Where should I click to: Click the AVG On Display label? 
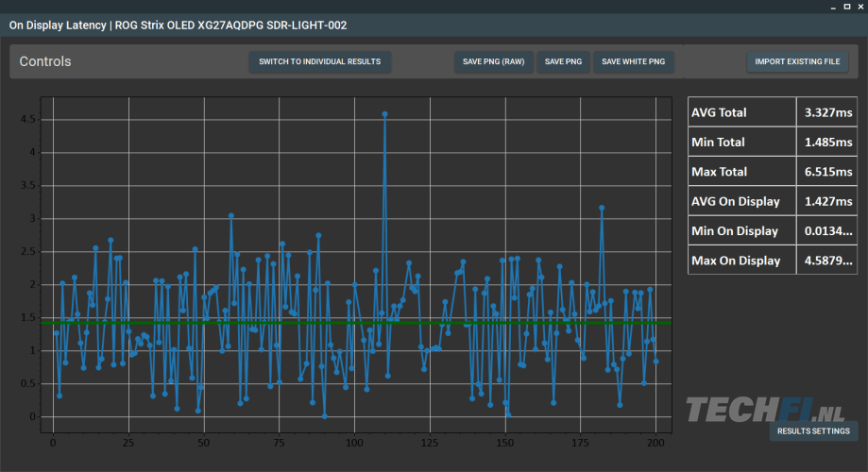click(x=735, y=201)
